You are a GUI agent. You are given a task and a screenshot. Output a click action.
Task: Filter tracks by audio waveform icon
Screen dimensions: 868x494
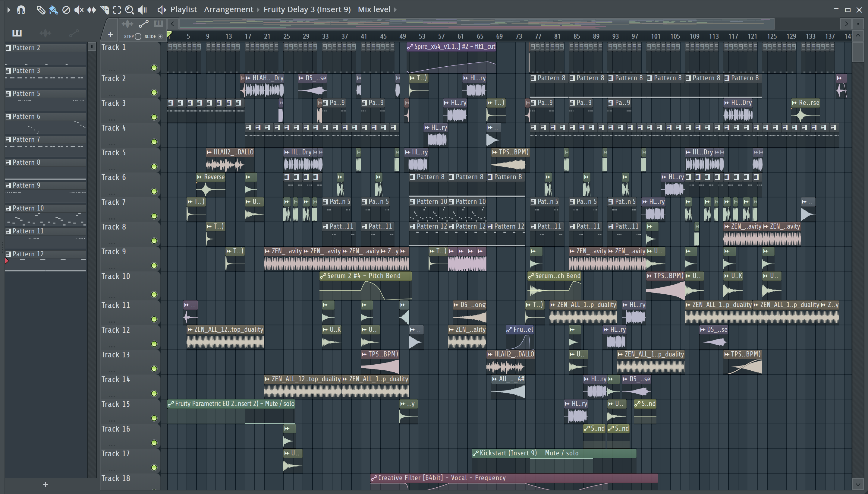127,24
